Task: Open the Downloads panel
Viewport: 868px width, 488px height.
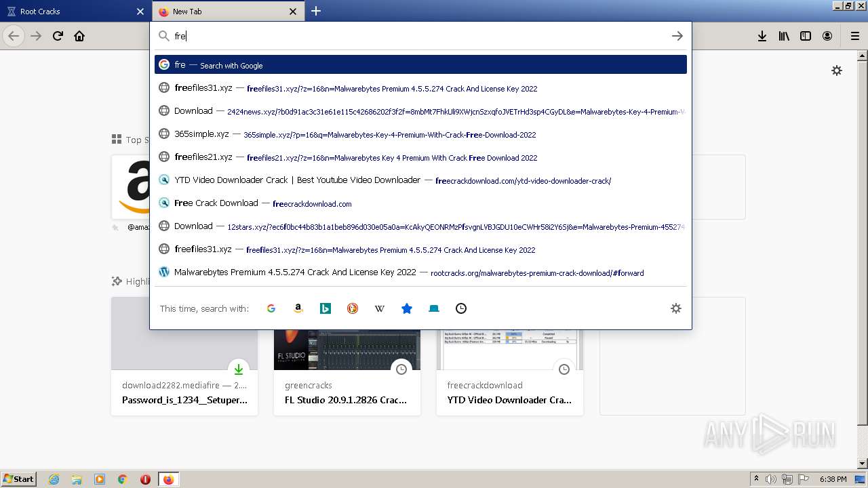Action: (762, 36)
